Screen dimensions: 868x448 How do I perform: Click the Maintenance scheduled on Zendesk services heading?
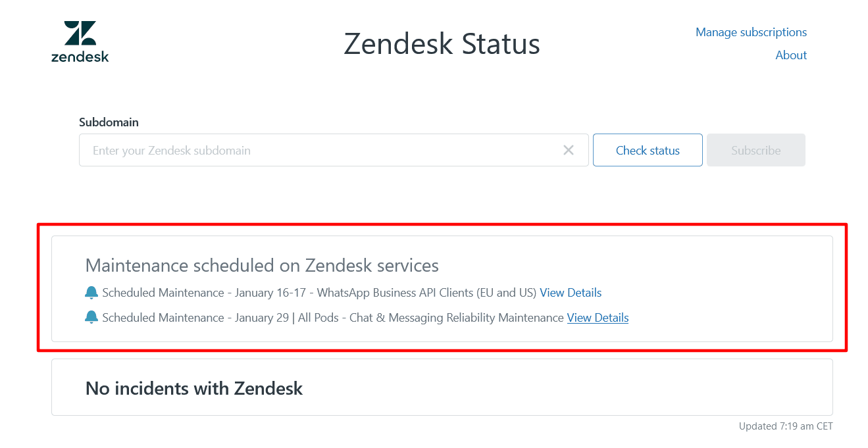click(262, 266)
